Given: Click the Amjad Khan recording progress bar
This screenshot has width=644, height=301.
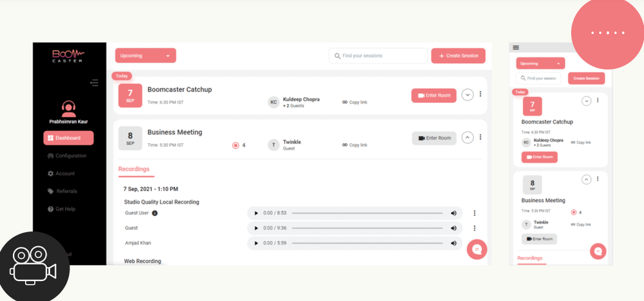Looking at the screenshot, I should click(367, 243).
